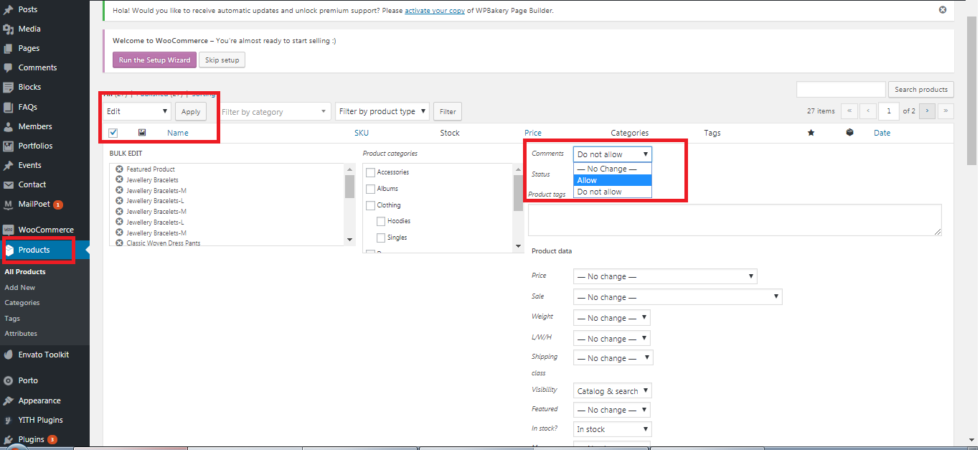Click the YITH Plugins icon
This screenshot has height=450, width=980.
click(x=8, y=420)
